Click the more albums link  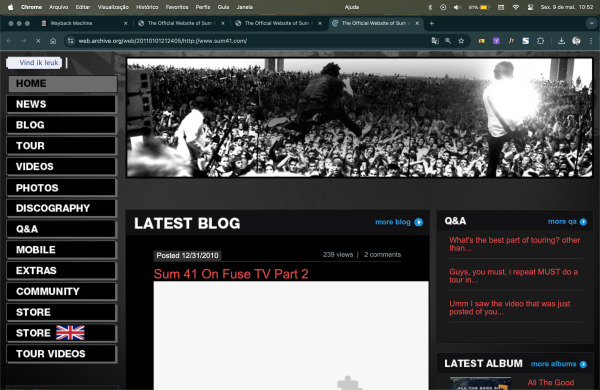coord(553,364)
